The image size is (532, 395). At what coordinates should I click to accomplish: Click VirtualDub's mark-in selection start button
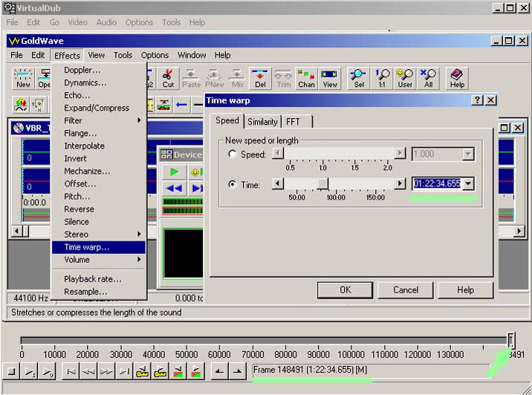coord(219,371)
